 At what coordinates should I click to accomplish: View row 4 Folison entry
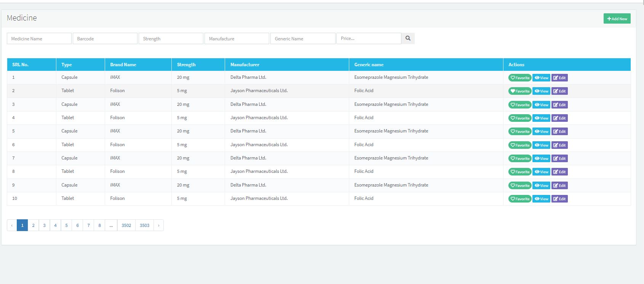541,118
